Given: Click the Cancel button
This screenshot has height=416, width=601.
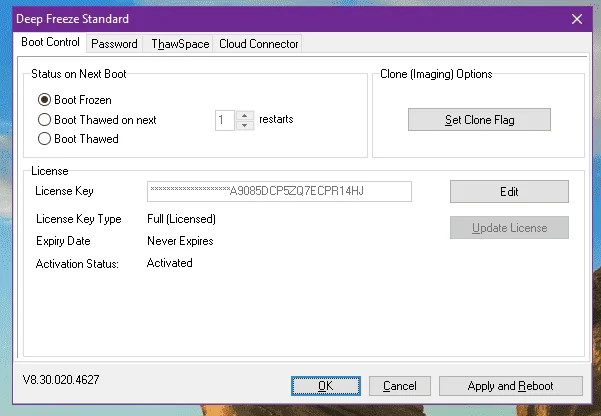Looking at the screenshot, I should tap(399, 386).
